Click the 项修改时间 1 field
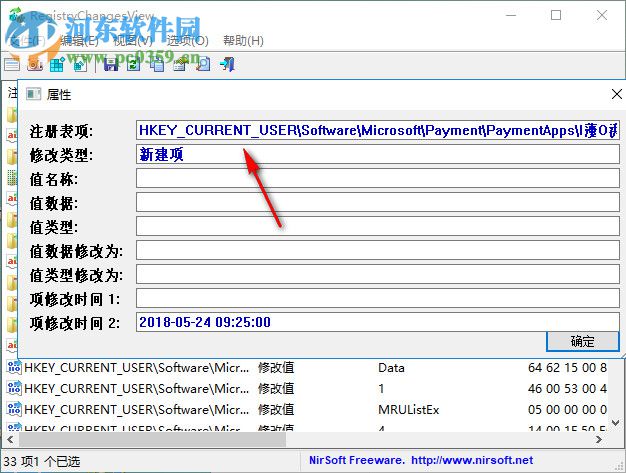626x473 pixels. click(x=378, y=298)
